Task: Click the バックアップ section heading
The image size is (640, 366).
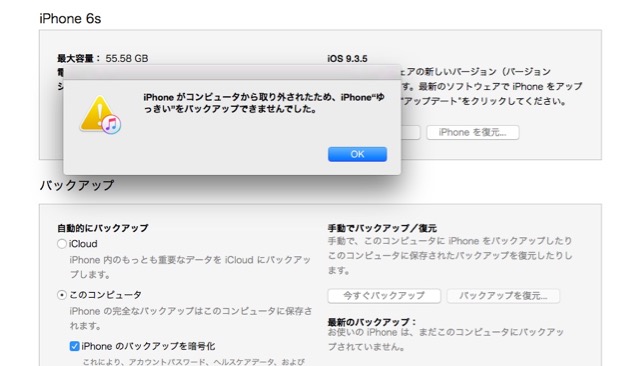Action: tap(77, 185)
